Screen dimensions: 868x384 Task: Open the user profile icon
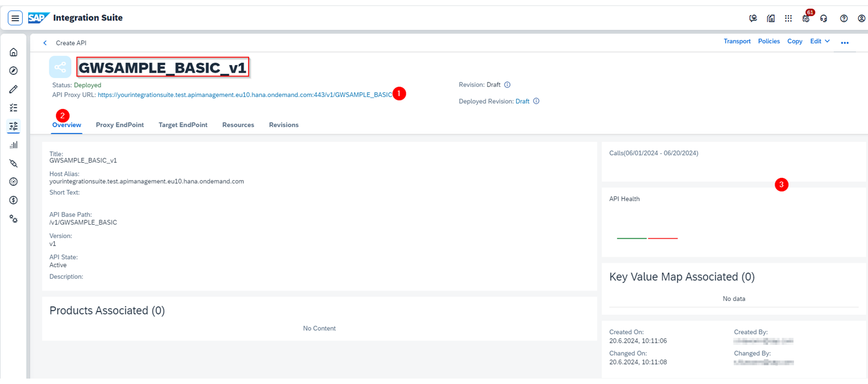pyautogui.click(x=861, y=18)
